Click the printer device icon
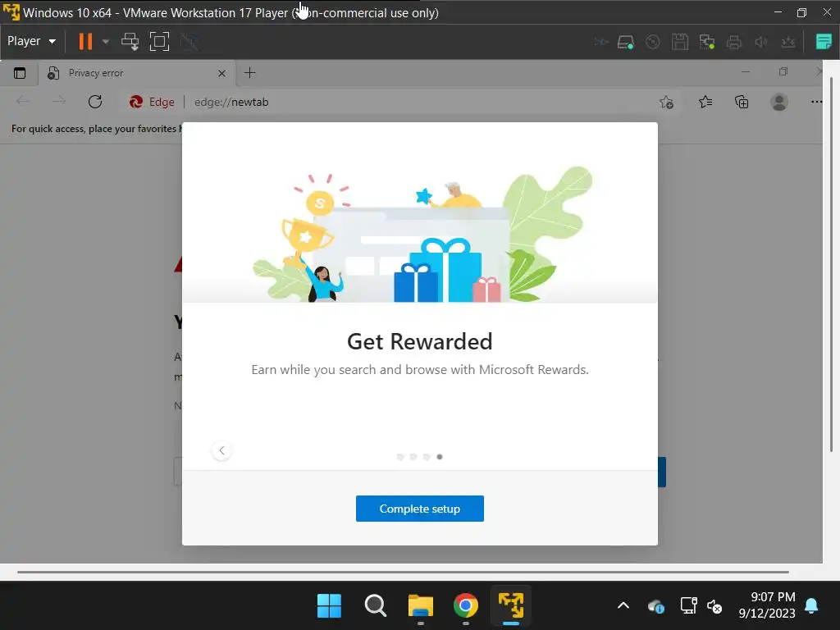The width and height of the screenshot is (840, 630). click(x=734, y=42)
